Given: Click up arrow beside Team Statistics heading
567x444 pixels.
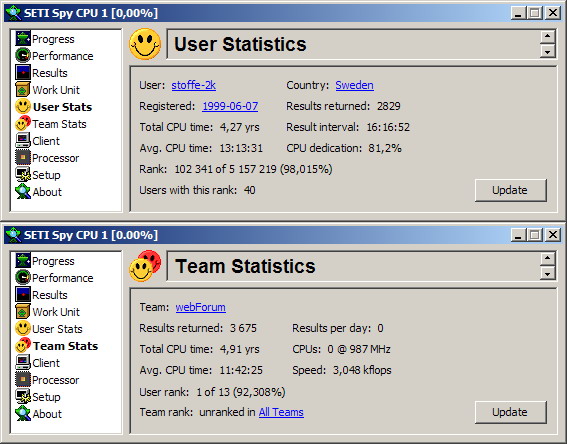Looking at the screenshot, I should pos(547,258).
